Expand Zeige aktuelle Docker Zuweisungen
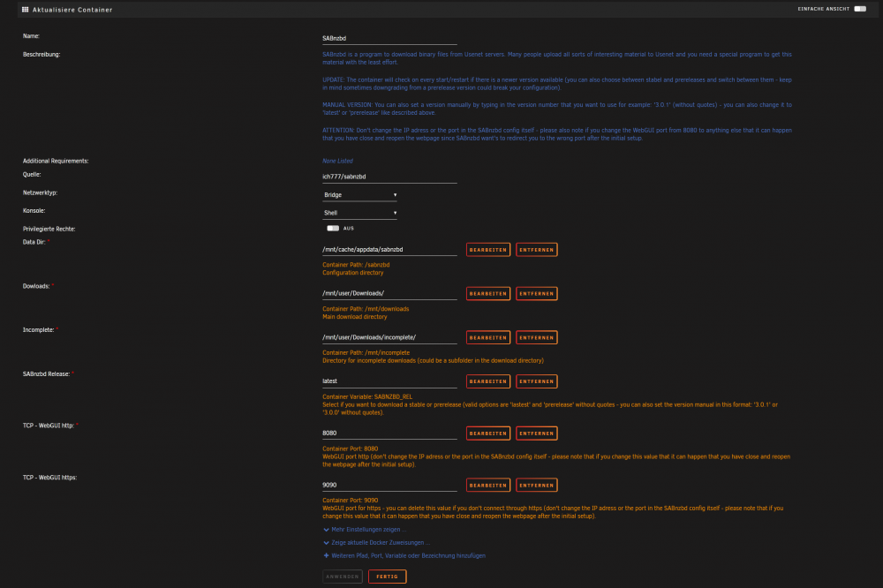 (376, 542)
